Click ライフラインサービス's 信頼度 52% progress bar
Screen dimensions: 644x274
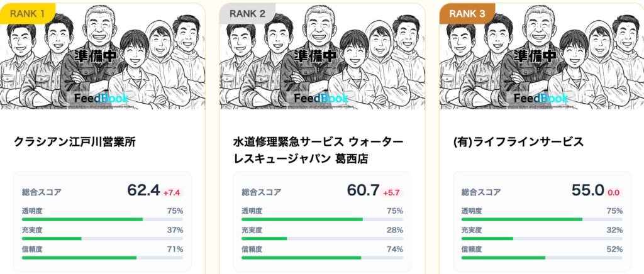[x=541, y=258]
